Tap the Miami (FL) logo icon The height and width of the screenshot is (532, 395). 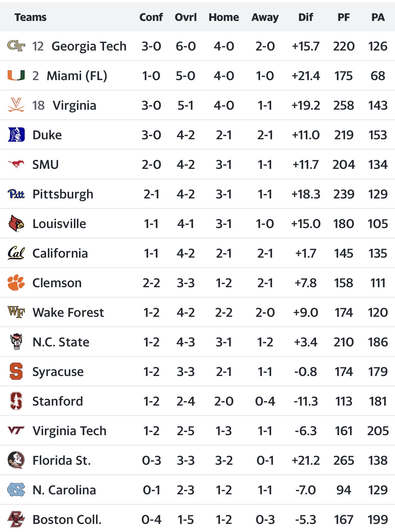coord(16,76)
